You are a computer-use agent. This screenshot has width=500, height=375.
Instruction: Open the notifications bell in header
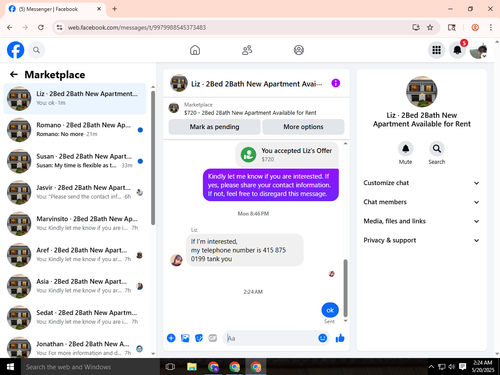[x=457, y=50]
